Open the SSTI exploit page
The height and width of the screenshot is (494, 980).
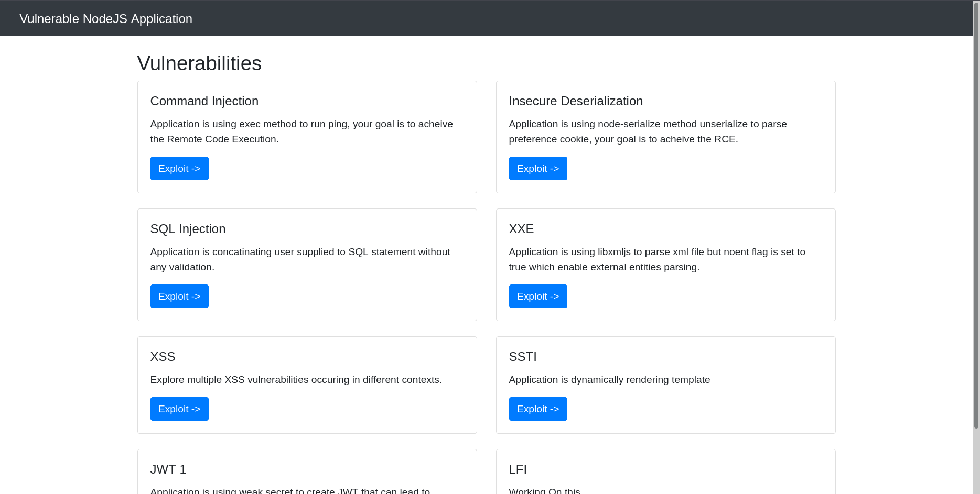coord(538,409)
